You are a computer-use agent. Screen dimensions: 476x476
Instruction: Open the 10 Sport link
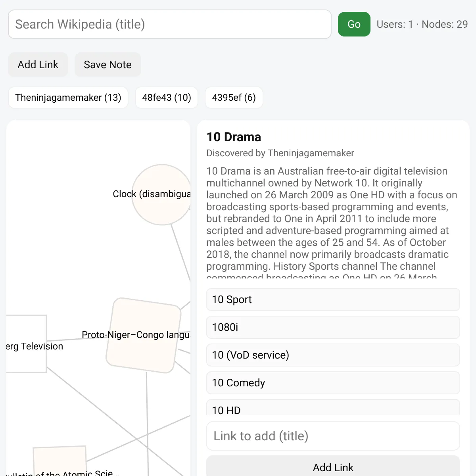pos(333,299)
